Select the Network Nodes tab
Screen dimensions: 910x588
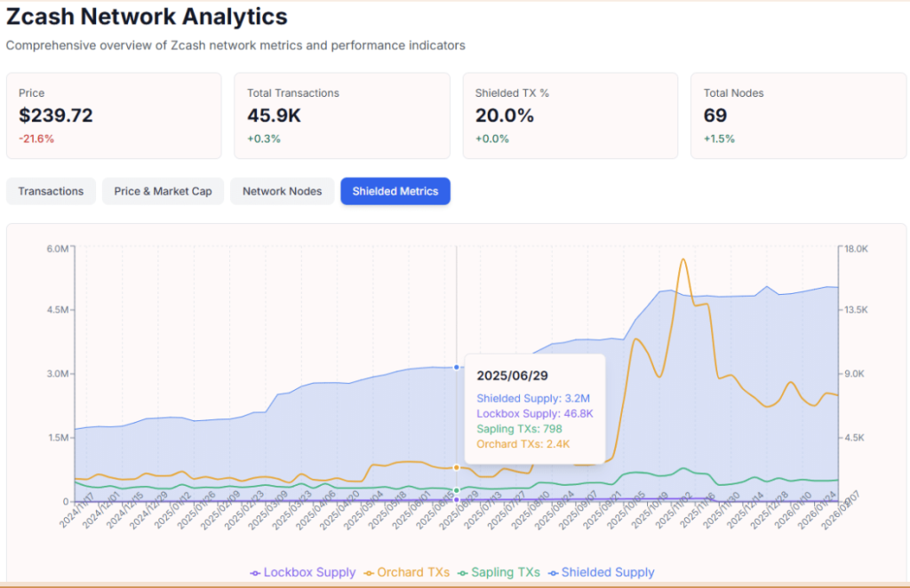tap(282, 191)
